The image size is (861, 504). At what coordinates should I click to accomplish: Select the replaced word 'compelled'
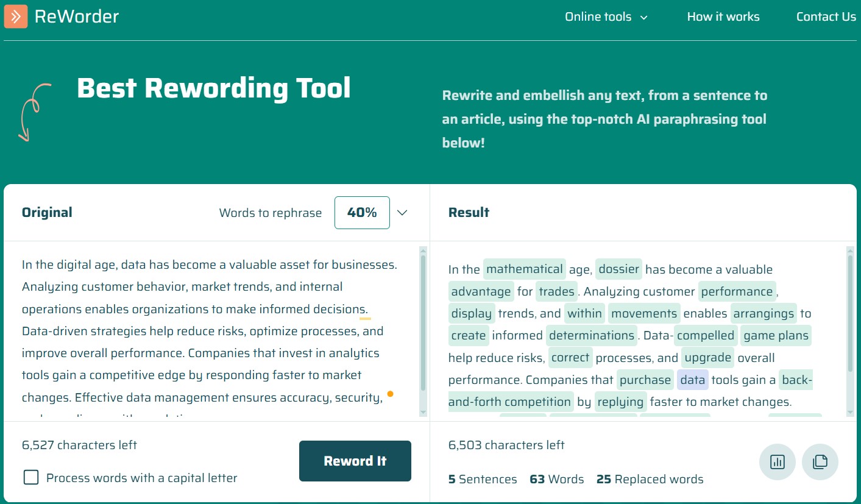click(x=705, y=335)
